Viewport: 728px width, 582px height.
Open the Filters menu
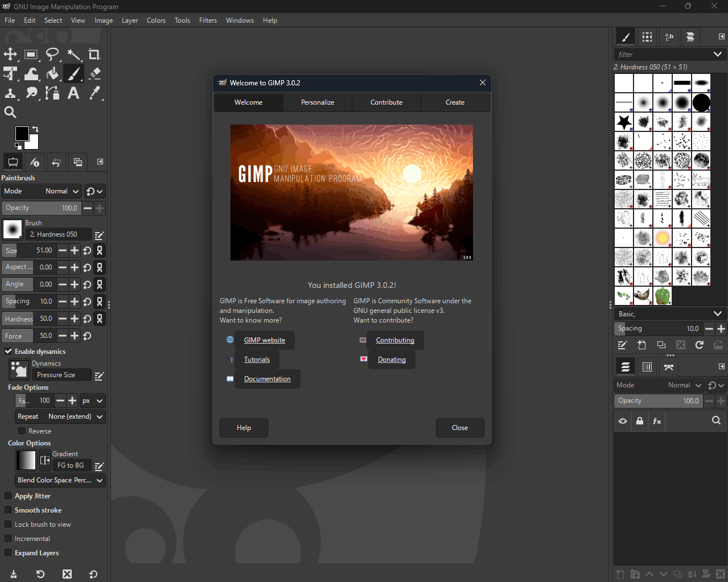pos(208,20)
